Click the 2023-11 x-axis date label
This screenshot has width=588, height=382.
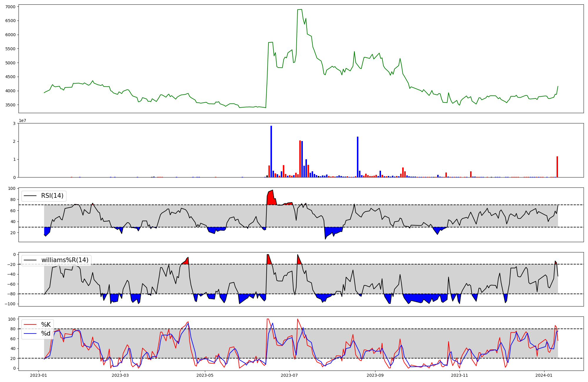coord(459,375)
